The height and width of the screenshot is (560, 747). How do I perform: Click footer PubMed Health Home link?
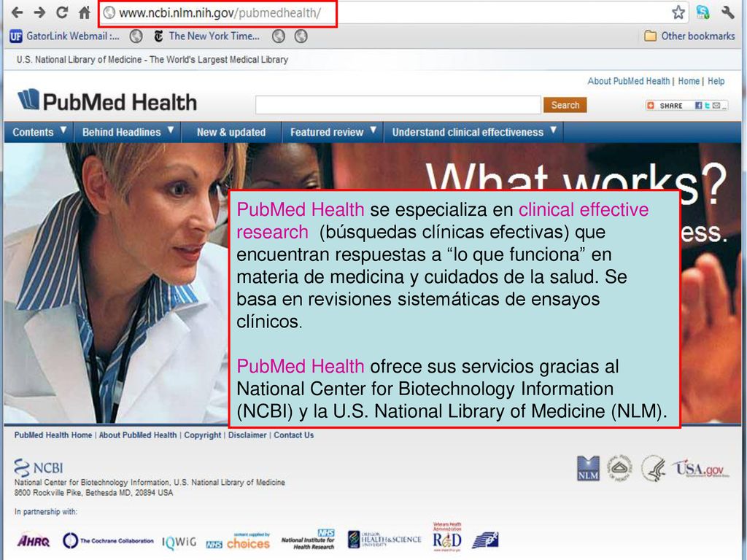click(x=53, y=435)
